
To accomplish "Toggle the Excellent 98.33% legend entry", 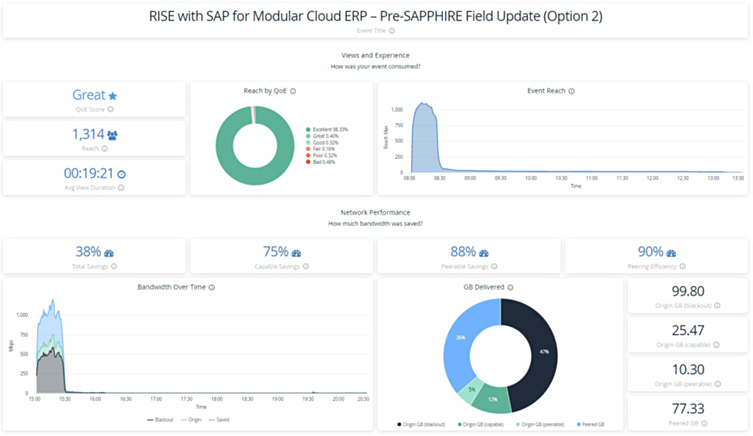I will [327, 130].
